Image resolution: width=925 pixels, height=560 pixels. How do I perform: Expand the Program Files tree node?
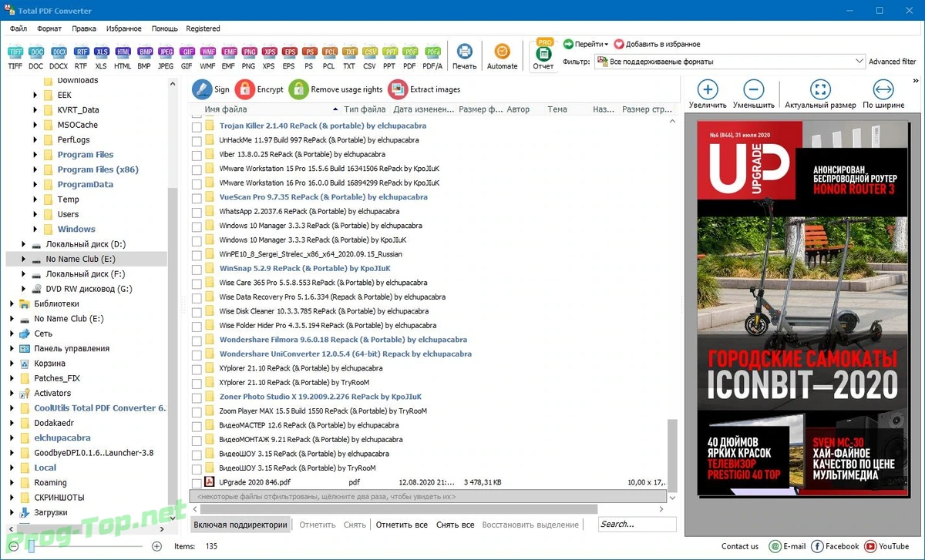click(x=35, y=155)
